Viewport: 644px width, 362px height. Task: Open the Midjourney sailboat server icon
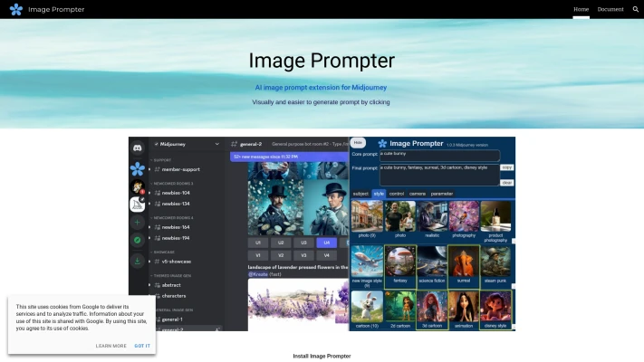[137, 204]
